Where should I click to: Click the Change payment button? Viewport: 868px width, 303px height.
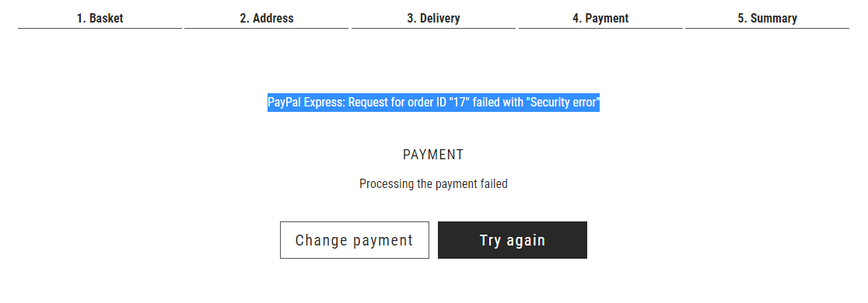coord(355,240)
